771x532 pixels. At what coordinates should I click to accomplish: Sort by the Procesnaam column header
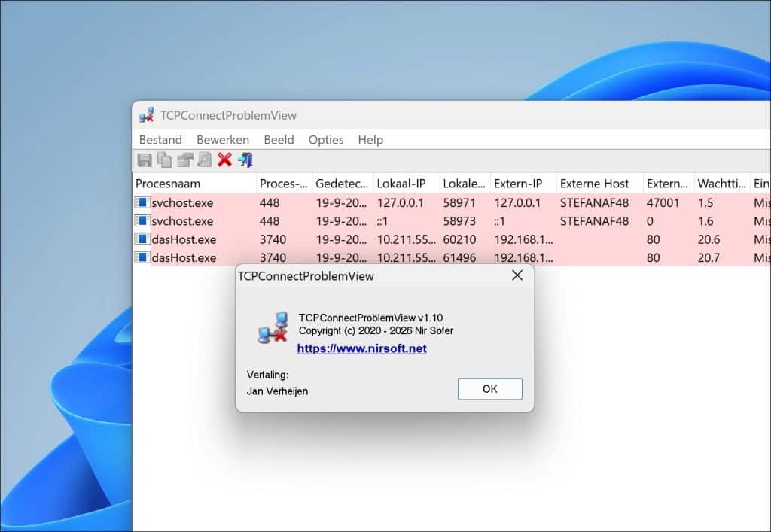click(x=194, y=184)
